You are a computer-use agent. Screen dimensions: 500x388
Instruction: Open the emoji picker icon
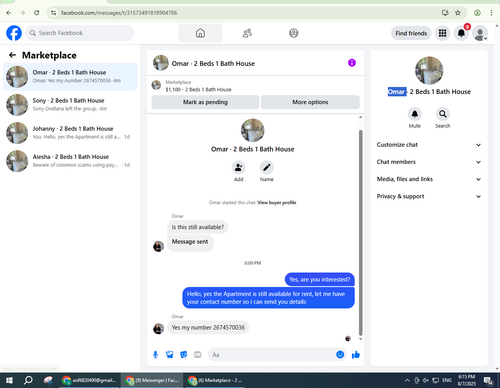[340, 355]
